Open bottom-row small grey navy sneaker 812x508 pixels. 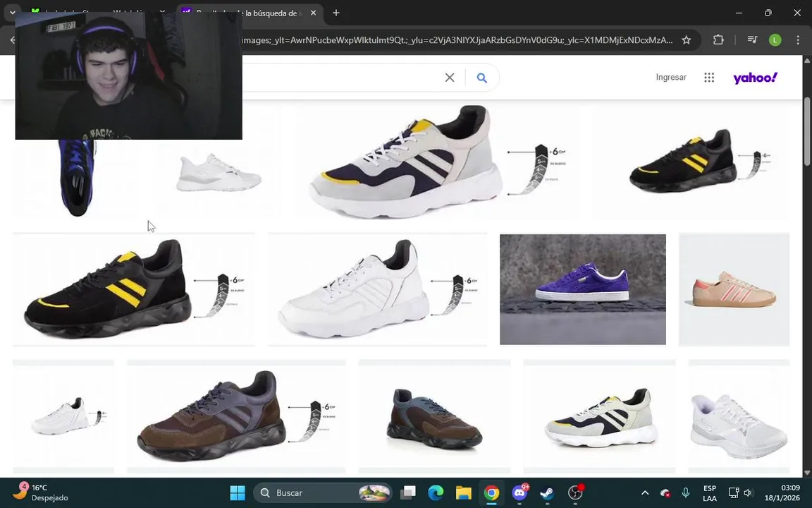pos(599,418)
